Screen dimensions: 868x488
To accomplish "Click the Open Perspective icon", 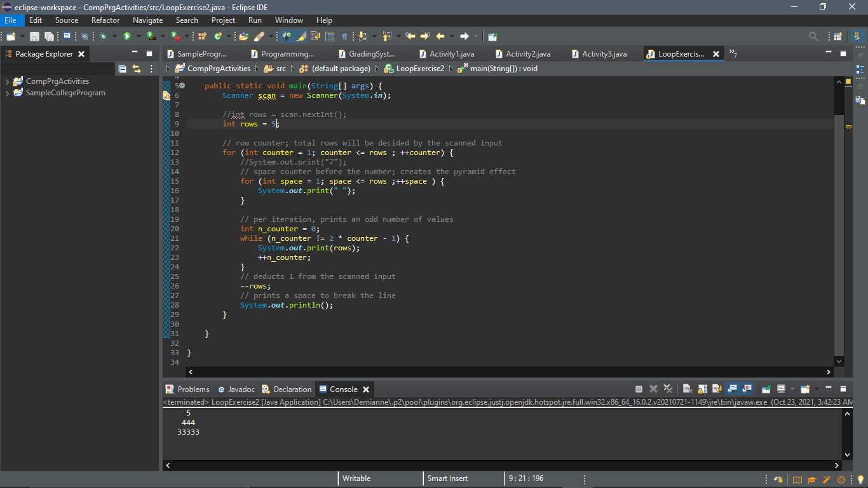I will click(x=837, y=37).
